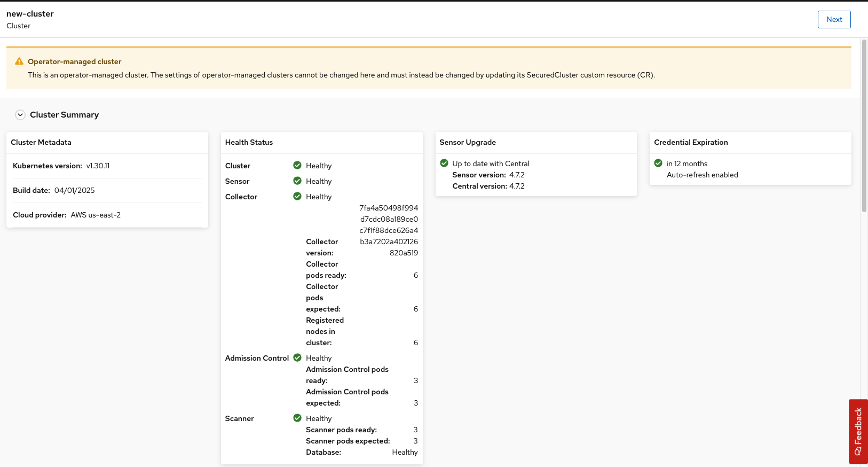The height and width of the screenshot is (467, 868).
Task: Click the Build date 04/01/2025 value
Action: 74,190
